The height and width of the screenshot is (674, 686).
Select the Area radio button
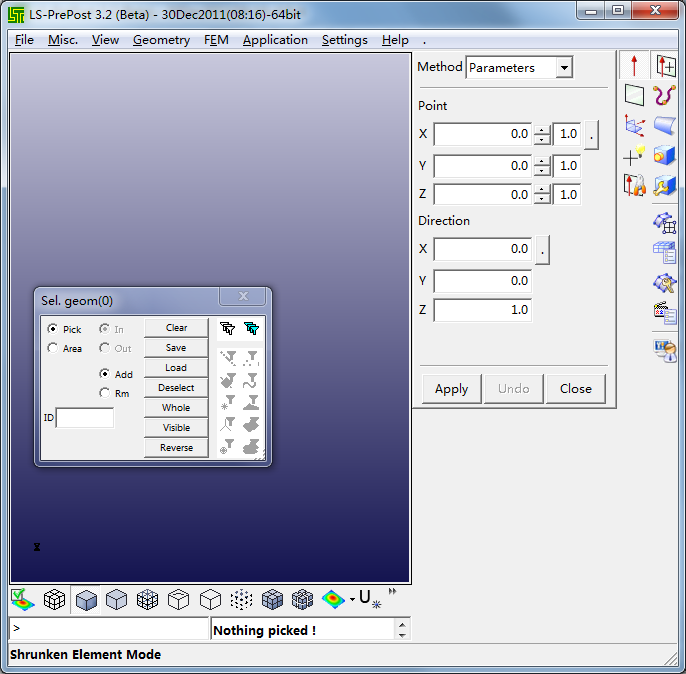coord(52,348)
